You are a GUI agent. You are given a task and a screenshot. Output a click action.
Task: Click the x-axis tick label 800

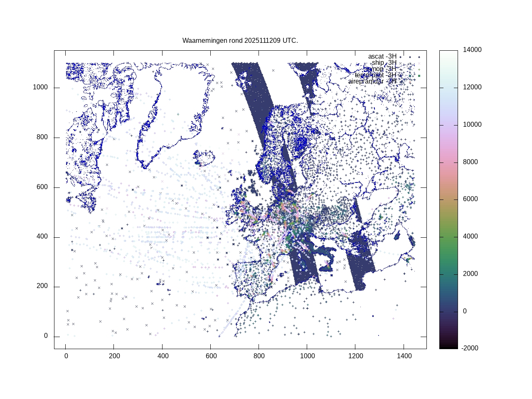click(x=259, y=356)
